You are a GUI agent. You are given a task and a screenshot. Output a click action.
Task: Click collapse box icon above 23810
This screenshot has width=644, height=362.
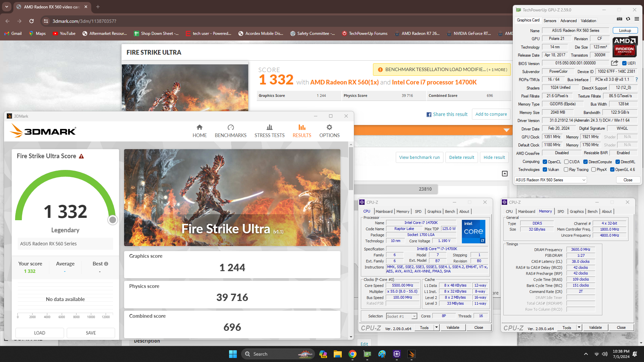(x=505, y=174)
